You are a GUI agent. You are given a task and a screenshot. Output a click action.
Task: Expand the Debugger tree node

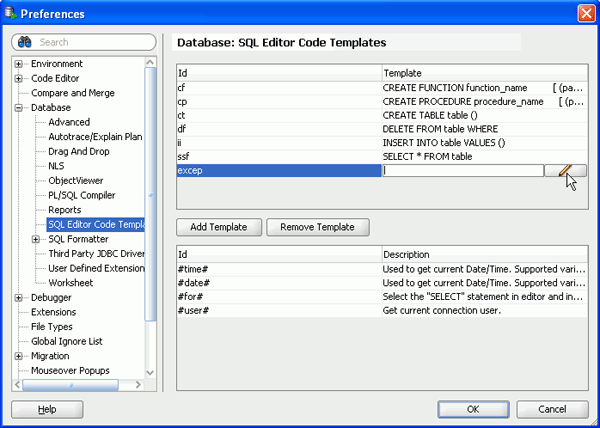[18, 298]
